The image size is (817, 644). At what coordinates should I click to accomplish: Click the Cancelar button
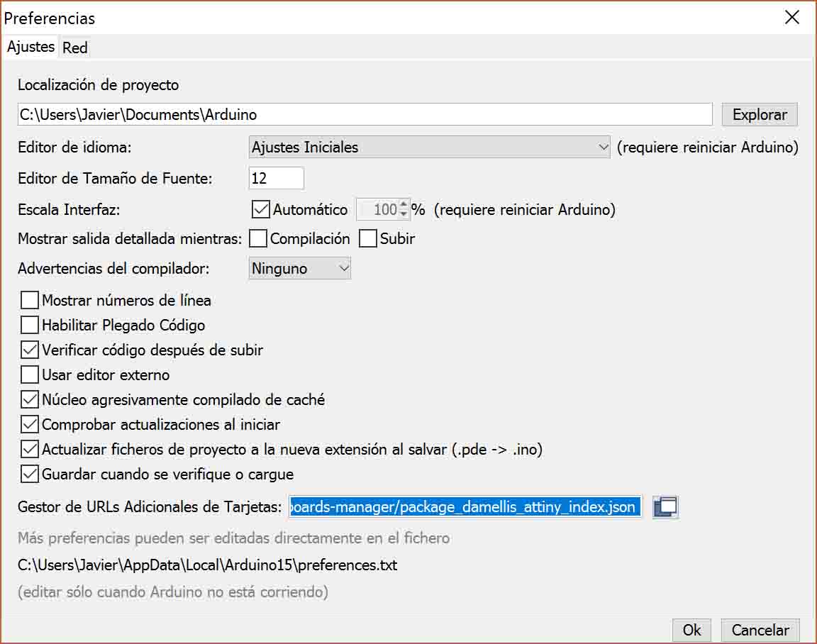pos(760,630)
